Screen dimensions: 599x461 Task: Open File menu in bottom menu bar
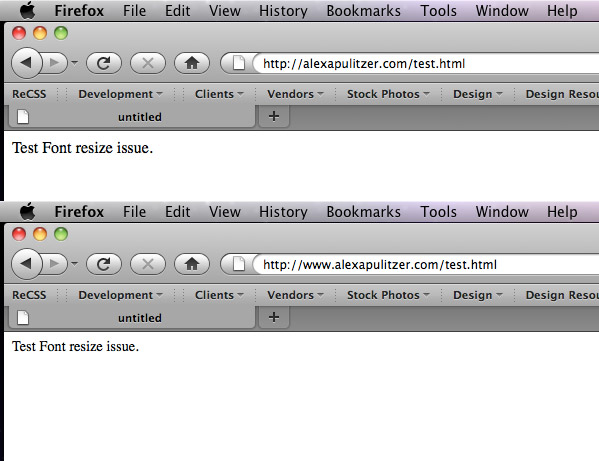pos(134,212)
